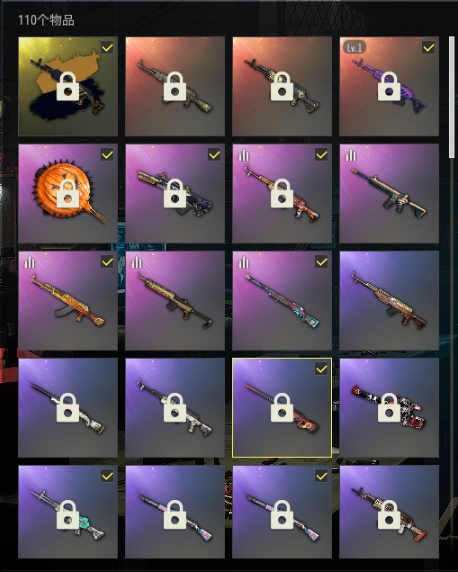Viewport: 458px width, 572px height.
Task: Click the lock icon on yellow splash rifle
Action: pyautogui.click(x=68, y=86)
